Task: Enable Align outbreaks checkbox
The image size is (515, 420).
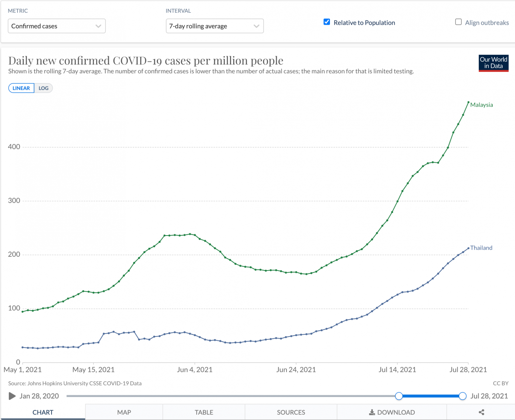Action: pos(458,22)
